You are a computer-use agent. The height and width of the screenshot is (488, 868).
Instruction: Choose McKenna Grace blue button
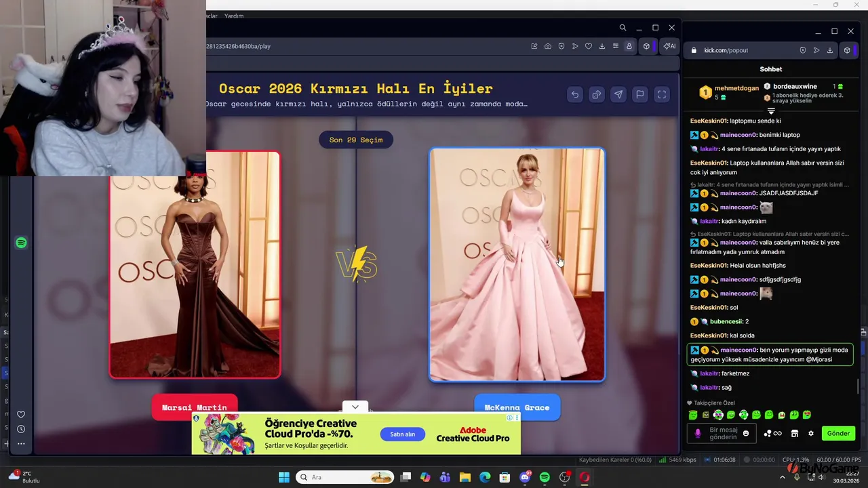pos(517,407)
